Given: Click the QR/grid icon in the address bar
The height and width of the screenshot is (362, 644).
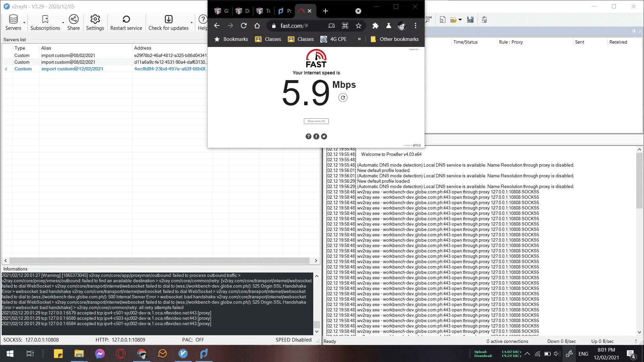Looking at the screenshot, I should pyautogui.click(x=345, y=26).
